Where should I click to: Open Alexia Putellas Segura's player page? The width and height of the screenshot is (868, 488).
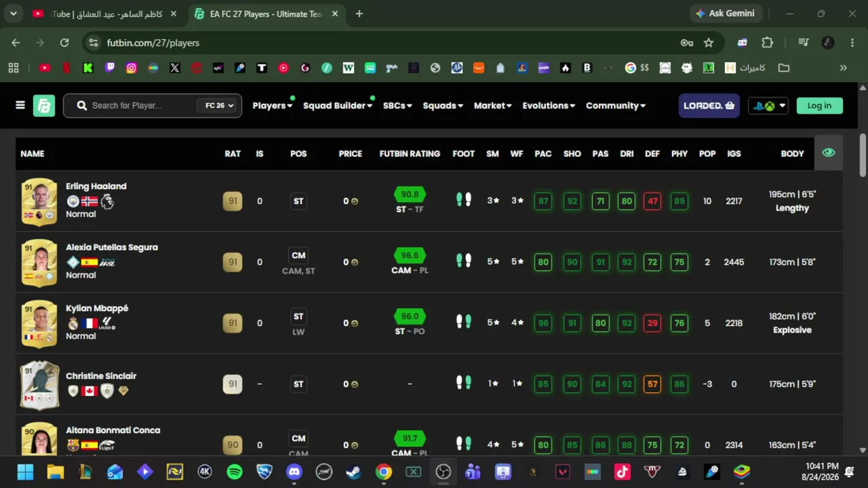point(112,247)
